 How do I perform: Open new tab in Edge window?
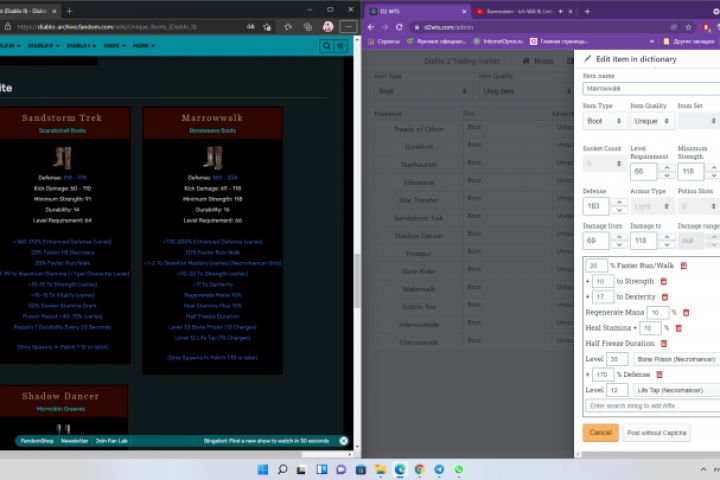point(69,11)
